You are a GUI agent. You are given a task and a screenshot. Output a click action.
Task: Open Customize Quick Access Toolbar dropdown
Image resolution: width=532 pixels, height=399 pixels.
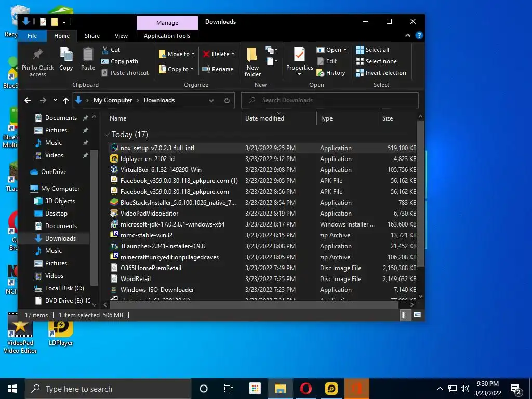point(64,22)
